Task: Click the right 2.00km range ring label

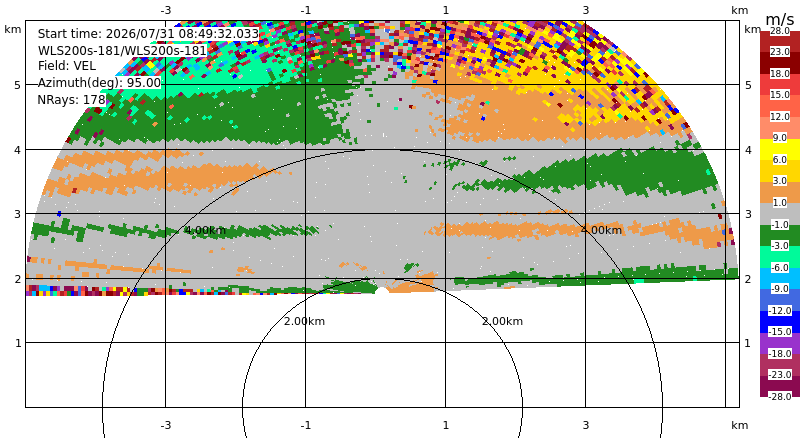Action: [503, 321]
